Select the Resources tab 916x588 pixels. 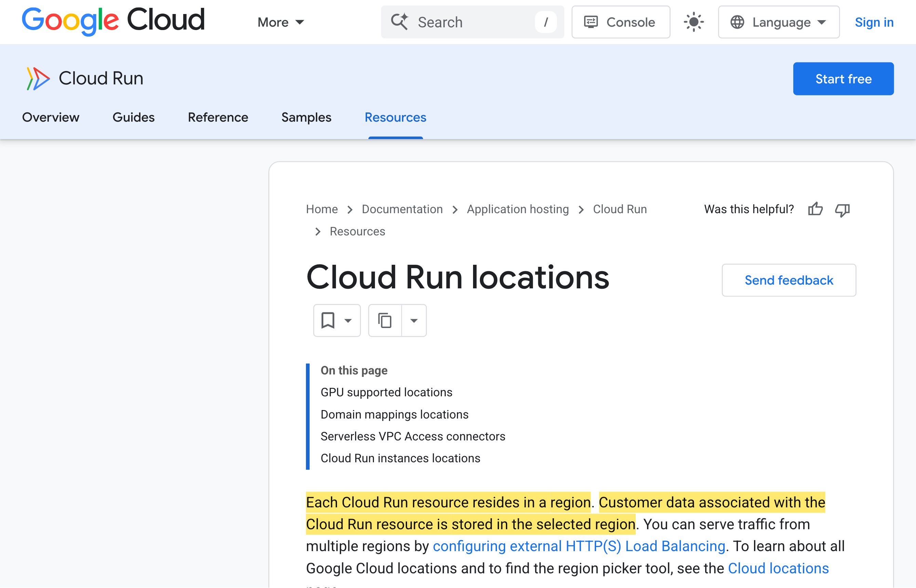(395, 117)
